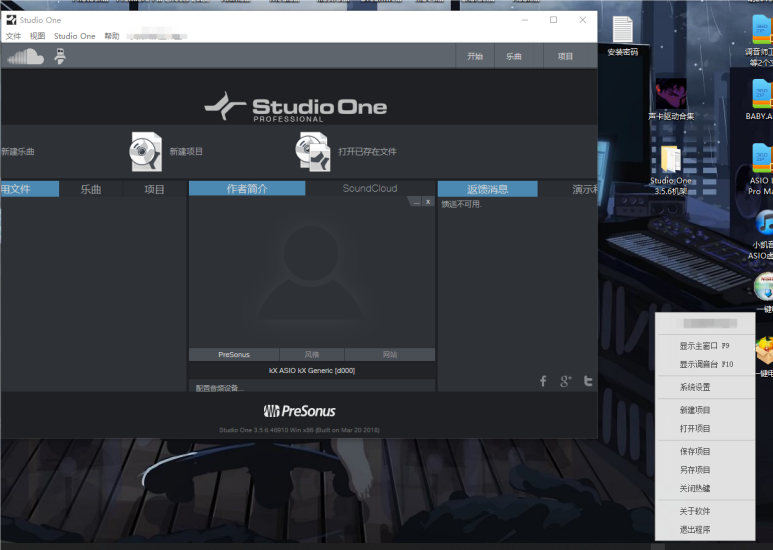Screen dimensions: 773x550
Task: Choose 显示调音台 F10 in the context menu
Action: coord(704,364)
